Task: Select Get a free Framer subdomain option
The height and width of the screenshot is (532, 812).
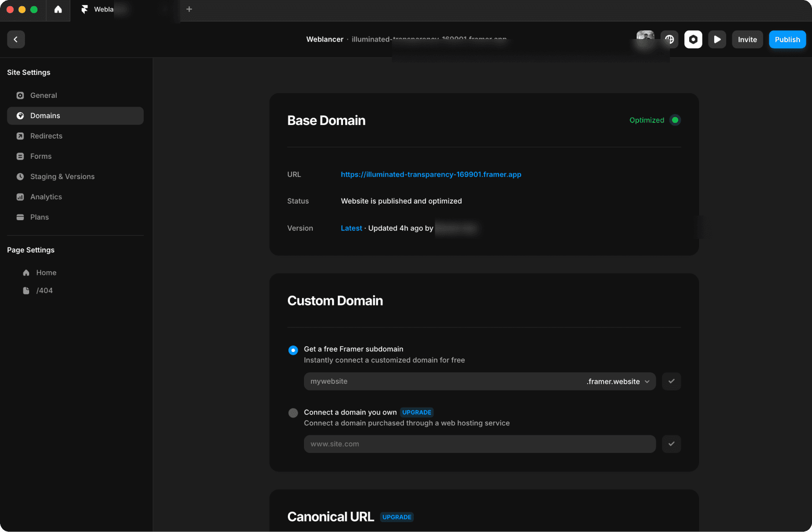Action: pyautogui.click(x=293, y=350)
